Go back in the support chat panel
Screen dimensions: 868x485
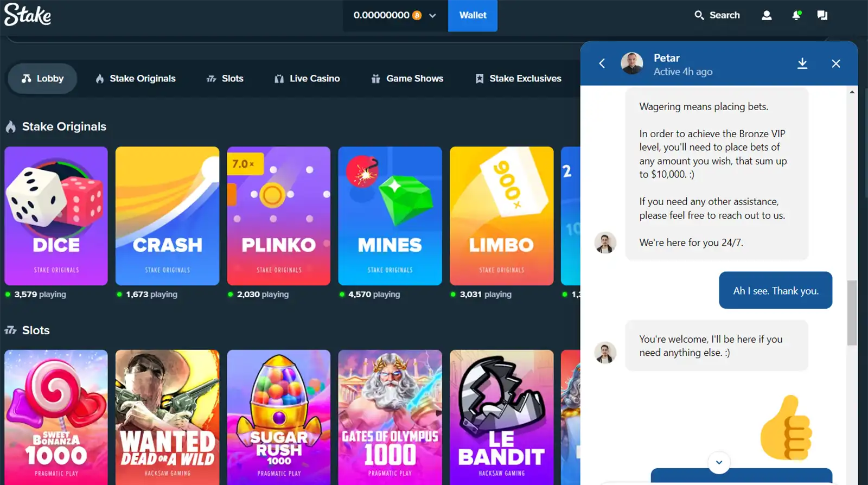point(602,63)
